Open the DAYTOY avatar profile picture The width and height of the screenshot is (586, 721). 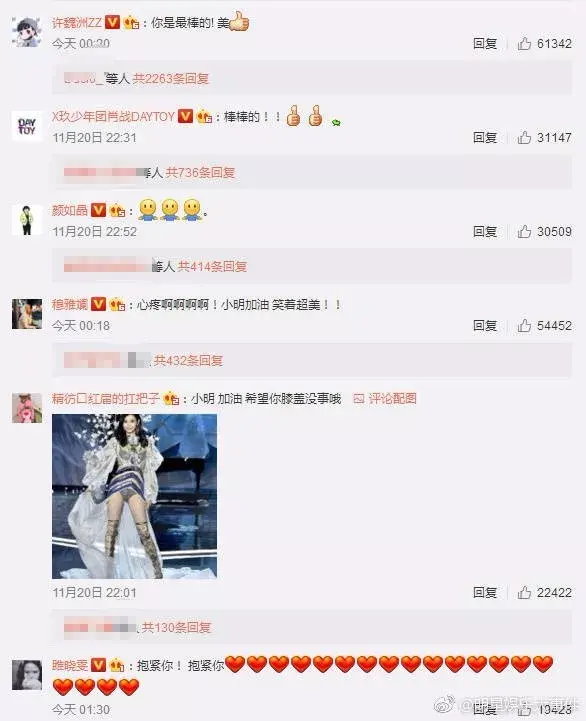click(x=27, y=126)
